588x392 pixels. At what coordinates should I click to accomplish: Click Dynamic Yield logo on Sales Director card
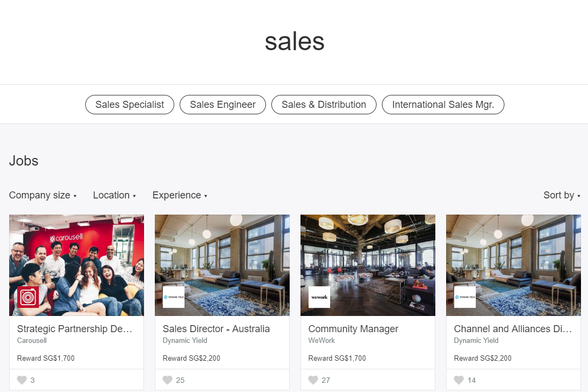[174, 297]
